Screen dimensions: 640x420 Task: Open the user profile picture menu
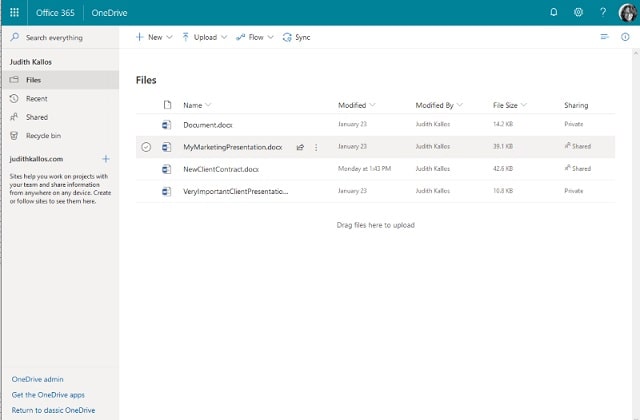[628, 13]
